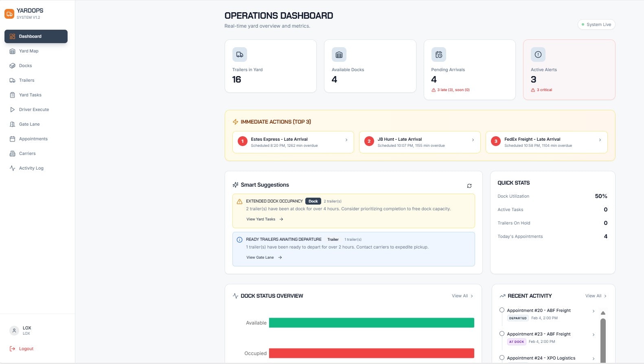
Task: Click the Extended Dock Occupancy warning triangle
Action: [x=239, y=201]
